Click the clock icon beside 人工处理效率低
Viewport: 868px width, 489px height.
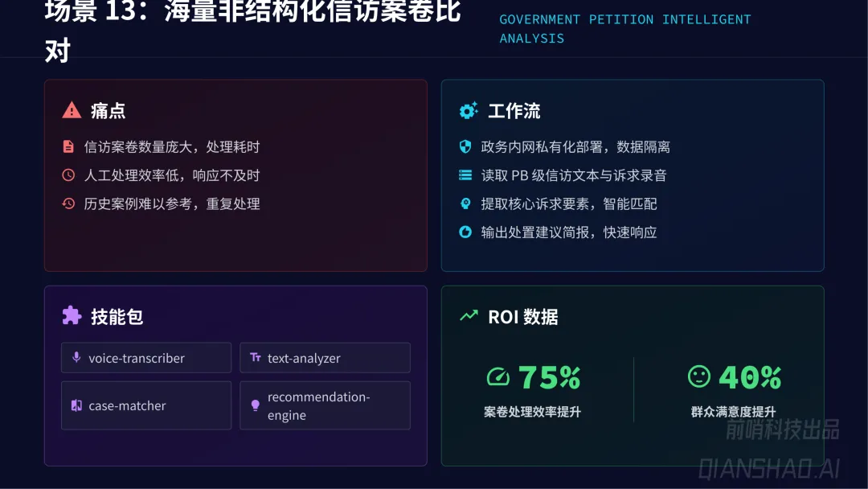68,175
